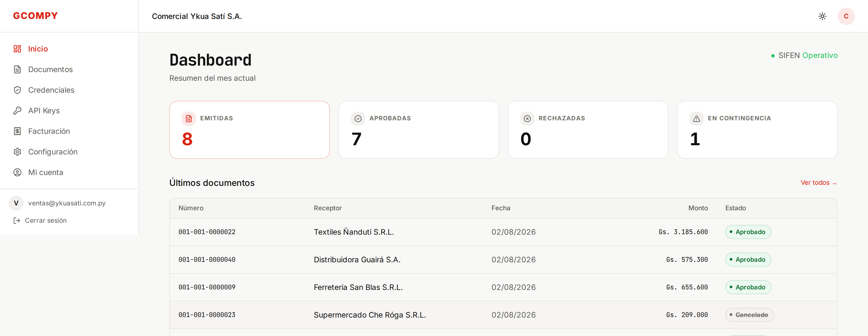Click receptor Distribuidora Guairá S.A.
The height and width of the screenshot is (336, 868).
357,259
